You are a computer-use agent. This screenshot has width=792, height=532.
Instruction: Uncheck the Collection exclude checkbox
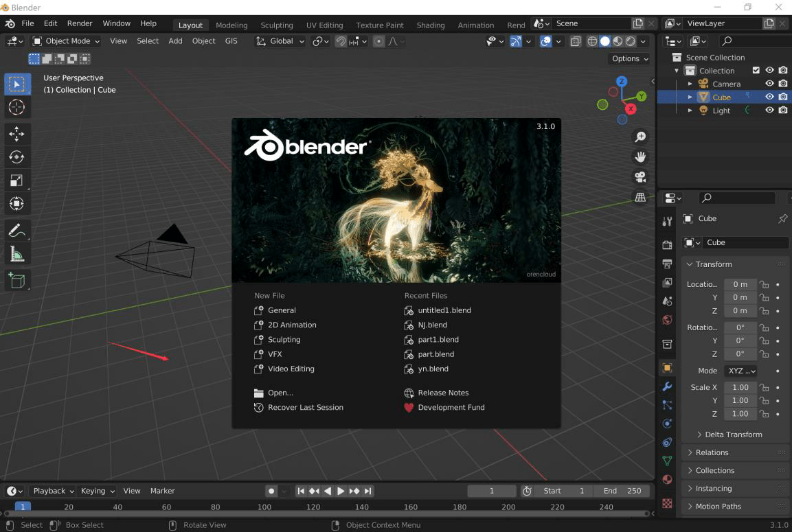pos(756,70)
